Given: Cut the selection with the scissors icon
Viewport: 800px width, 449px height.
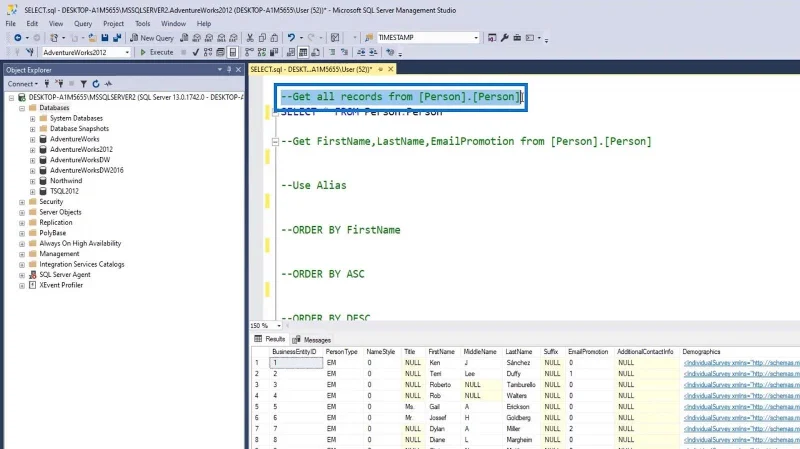Looking at the screenshot, I should [x=250, y=38].
